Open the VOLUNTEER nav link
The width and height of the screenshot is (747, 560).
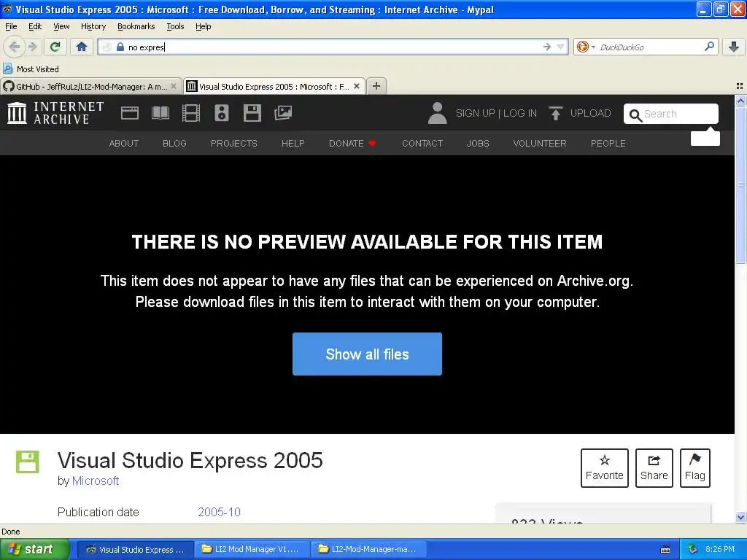click(x=540, y=144)
